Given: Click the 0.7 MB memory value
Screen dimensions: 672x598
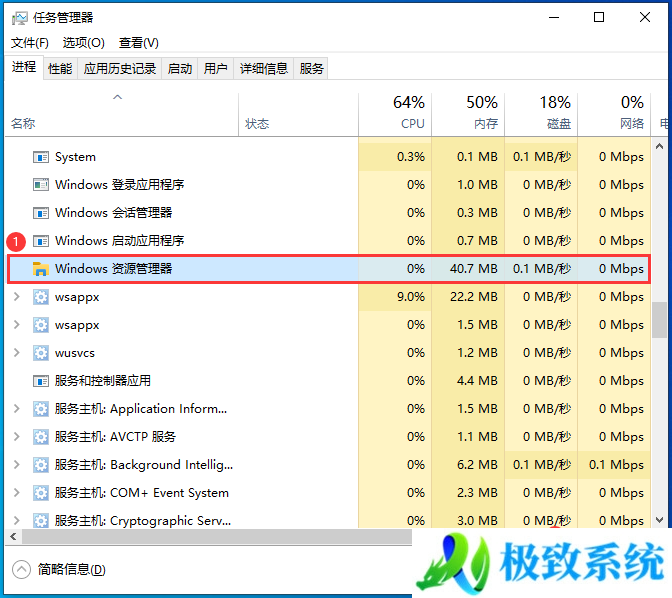Looking at the screenshot, I should coord(477,241).
